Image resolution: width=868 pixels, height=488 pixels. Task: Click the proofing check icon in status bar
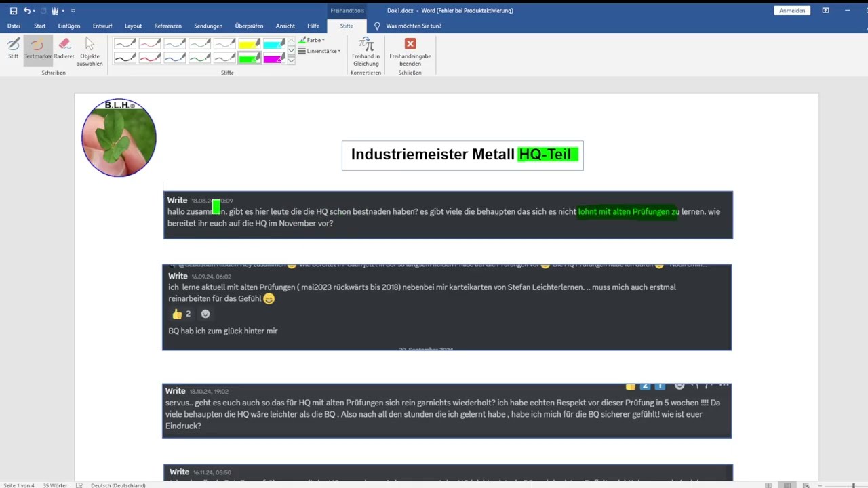pyautogui.click(x=79, y=485)
